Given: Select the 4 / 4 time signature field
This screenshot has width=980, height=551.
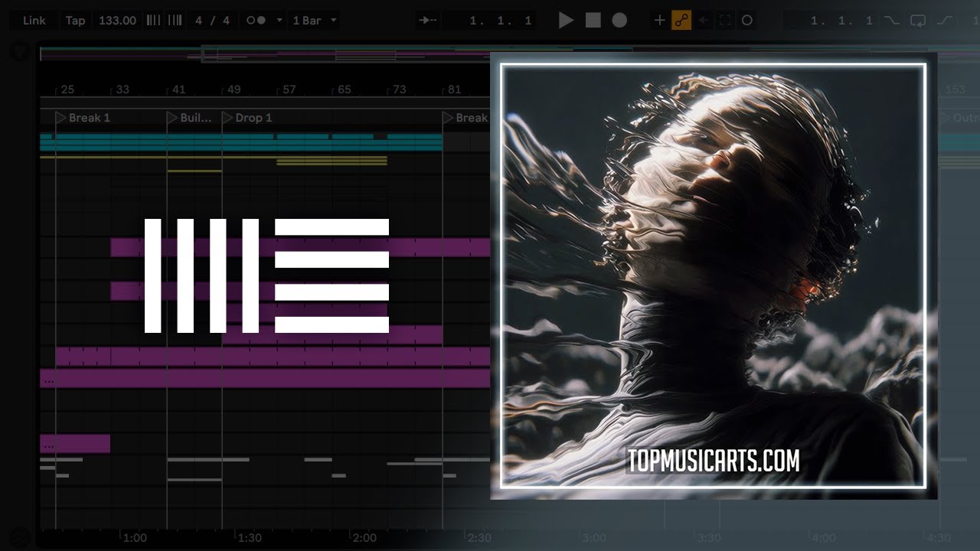Looking at the screenshot, I should (212, 21).
